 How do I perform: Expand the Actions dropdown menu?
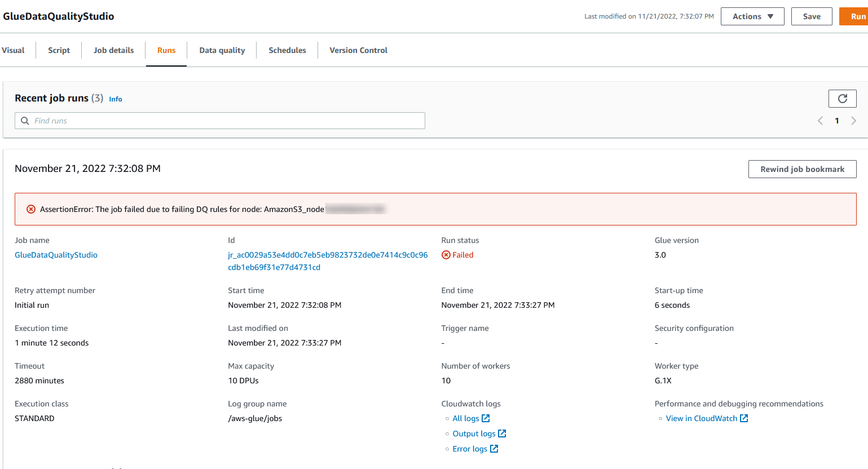pos(752,16)
